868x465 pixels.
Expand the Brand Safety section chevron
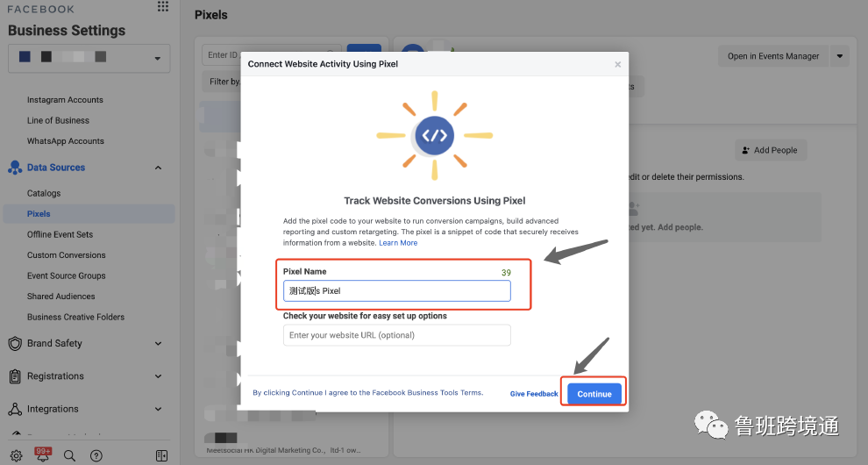click(159, 344)
